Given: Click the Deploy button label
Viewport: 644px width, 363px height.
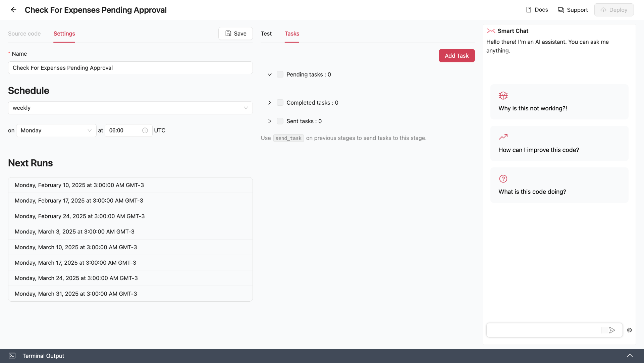Looking at the screenshot, I should tap(618, 10).
